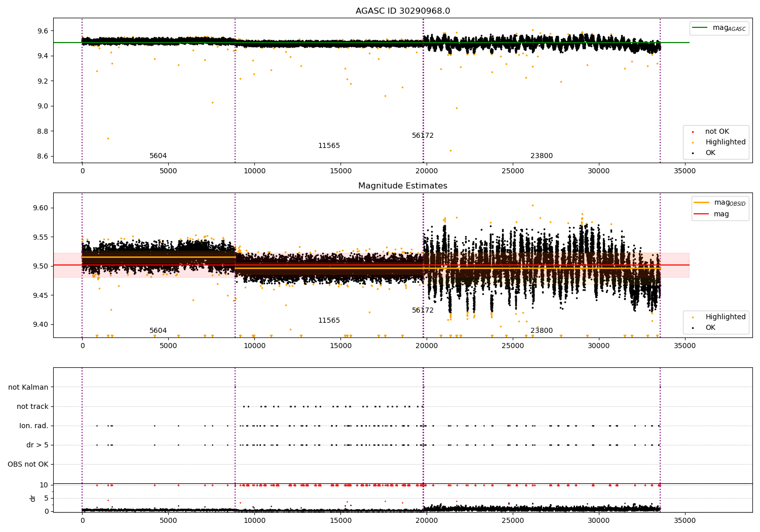The image size is (760, 532).
Task: Click x-tick '35000' under the bottom plot
Action: [x=685, y=520]
